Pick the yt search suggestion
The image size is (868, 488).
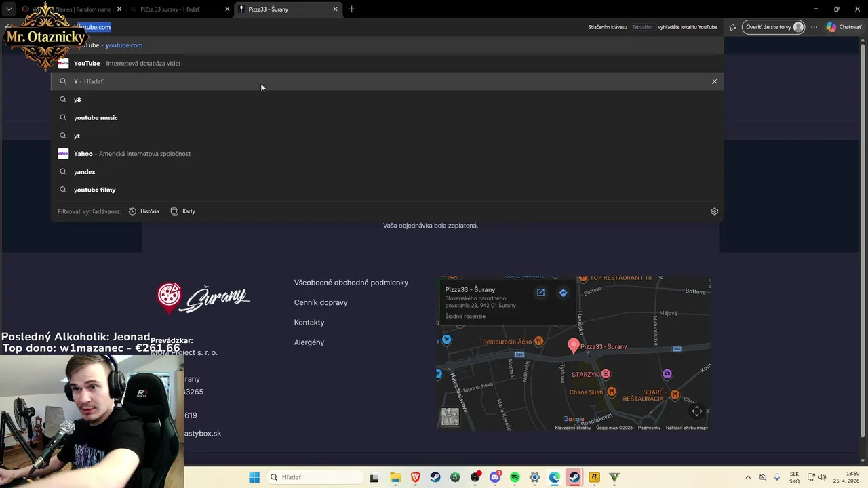click(x=387, y=136)
